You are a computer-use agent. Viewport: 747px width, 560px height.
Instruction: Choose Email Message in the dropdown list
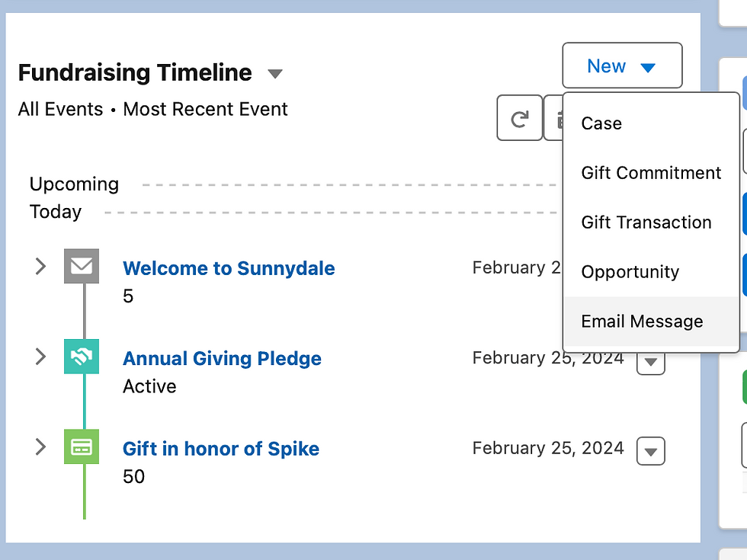tap(642, 322)
